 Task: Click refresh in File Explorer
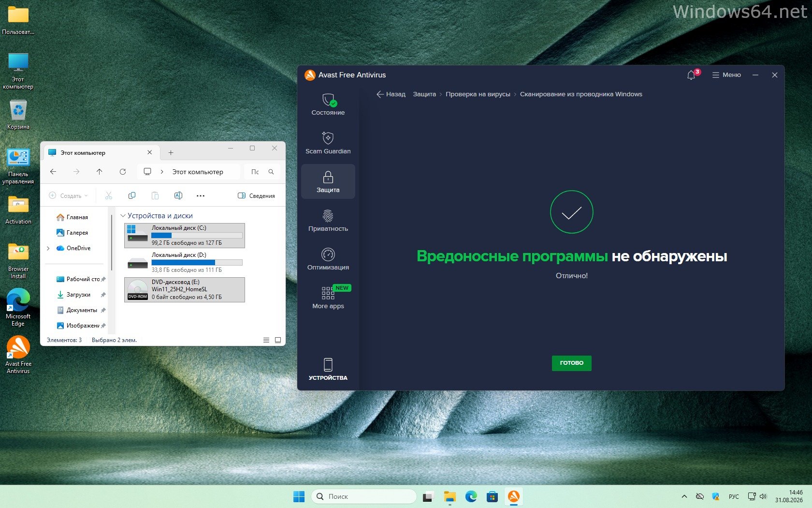click(x=123, y=172)
